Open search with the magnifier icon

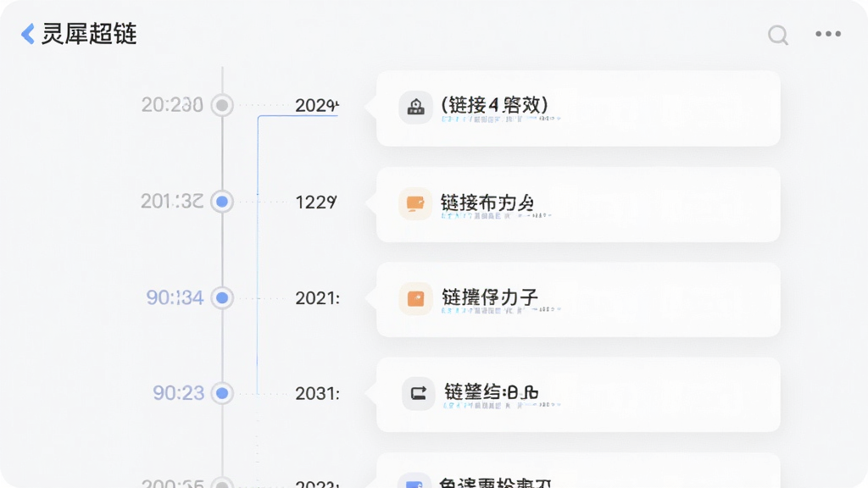click(x=778, y=35)
